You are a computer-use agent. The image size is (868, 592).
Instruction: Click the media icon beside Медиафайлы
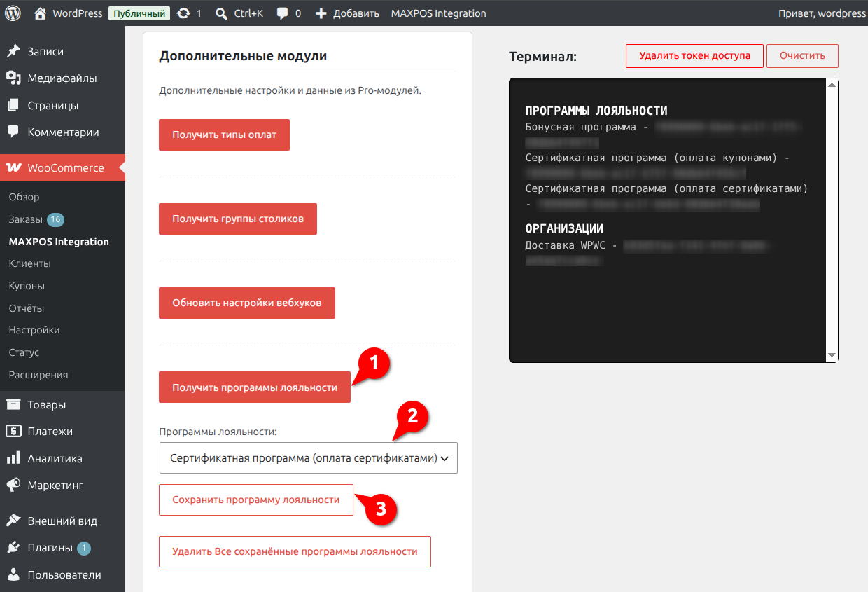[13, 78]
